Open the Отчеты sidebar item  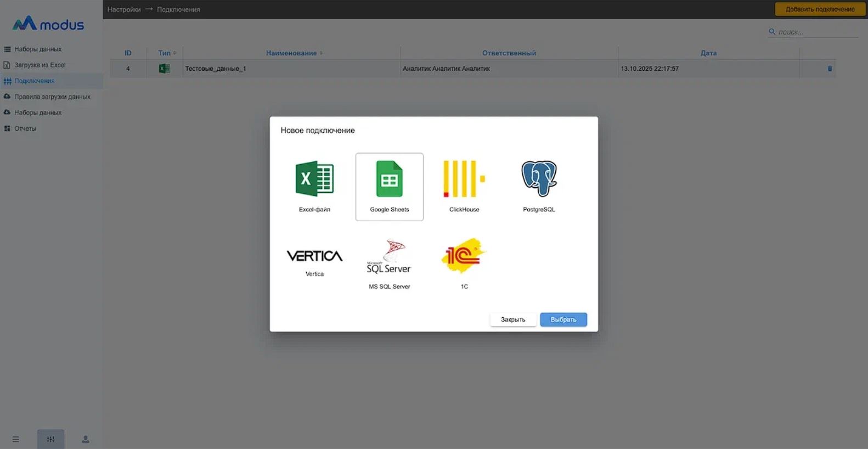point(25,128)
